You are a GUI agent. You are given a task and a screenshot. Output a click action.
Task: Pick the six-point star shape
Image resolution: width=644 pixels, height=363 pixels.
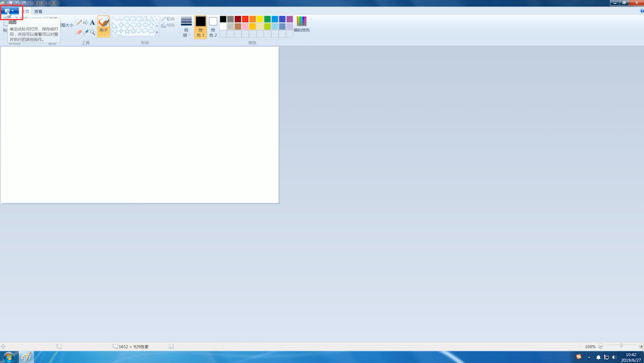coord(133,31)
